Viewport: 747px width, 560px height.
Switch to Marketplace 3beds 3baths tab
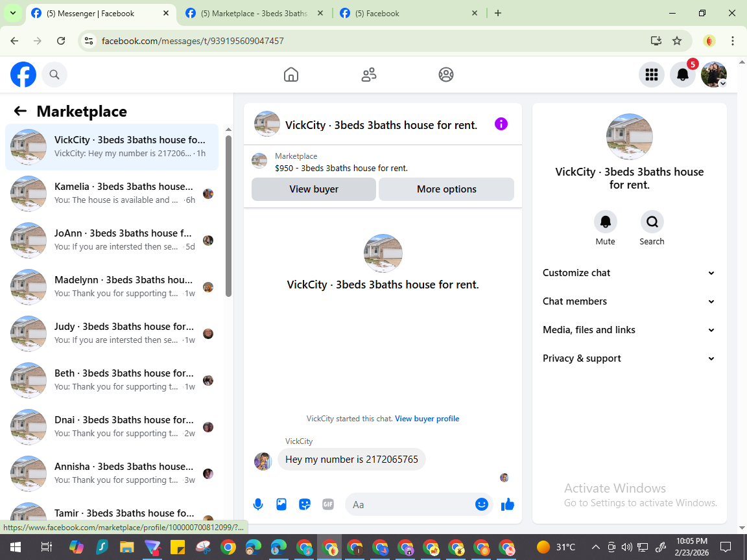254,14
